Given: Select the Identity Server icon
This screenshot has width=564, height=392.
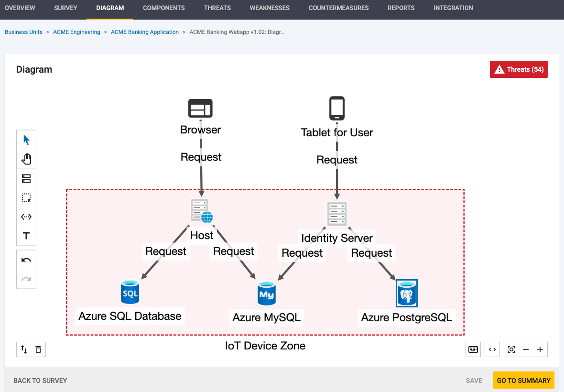Looking at the screenshot, I should [x=337, y=214].
